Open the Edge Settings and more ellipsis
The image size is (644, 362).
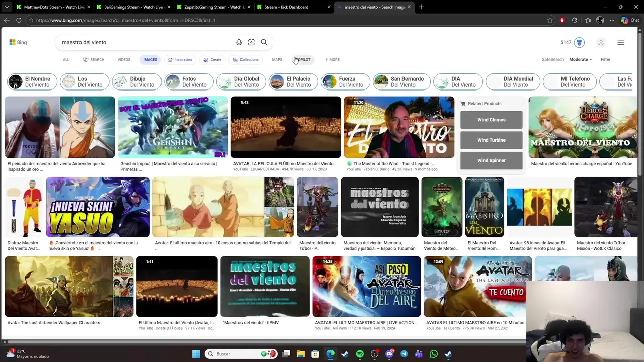pos(612,20)
